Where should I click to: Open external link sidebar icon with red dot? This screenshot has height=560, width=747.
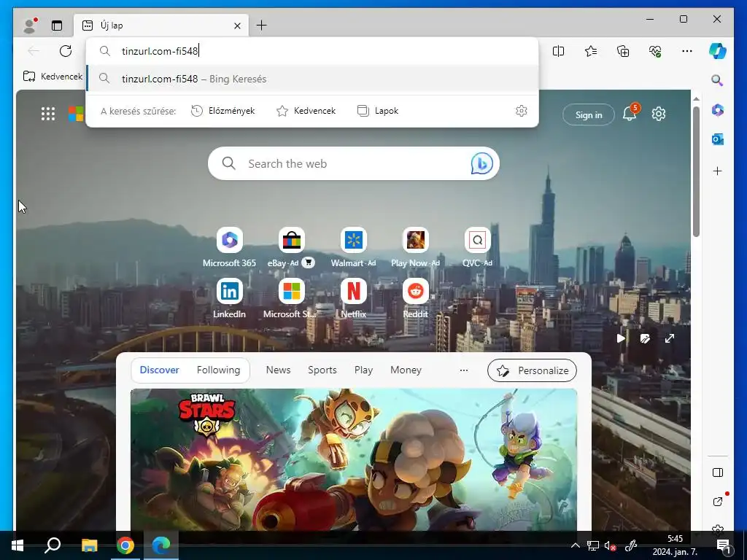coord(719,501)
